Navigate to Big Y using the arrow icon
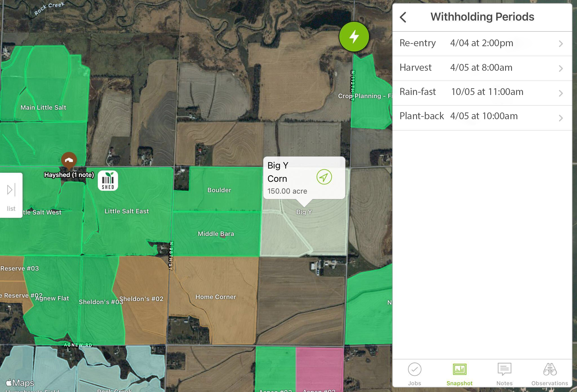577x392 pixels. pos(324,177)
